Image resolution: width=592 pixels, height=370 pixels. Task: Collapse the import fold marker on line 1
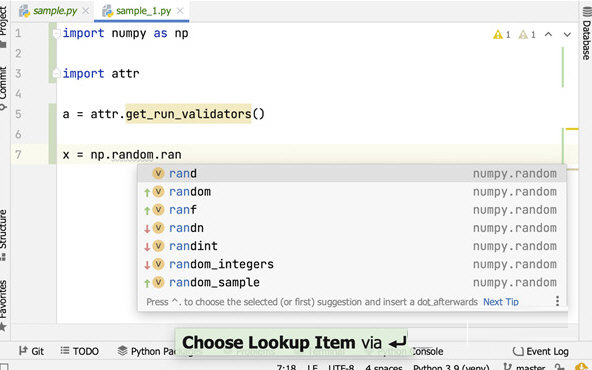[56, 34]
